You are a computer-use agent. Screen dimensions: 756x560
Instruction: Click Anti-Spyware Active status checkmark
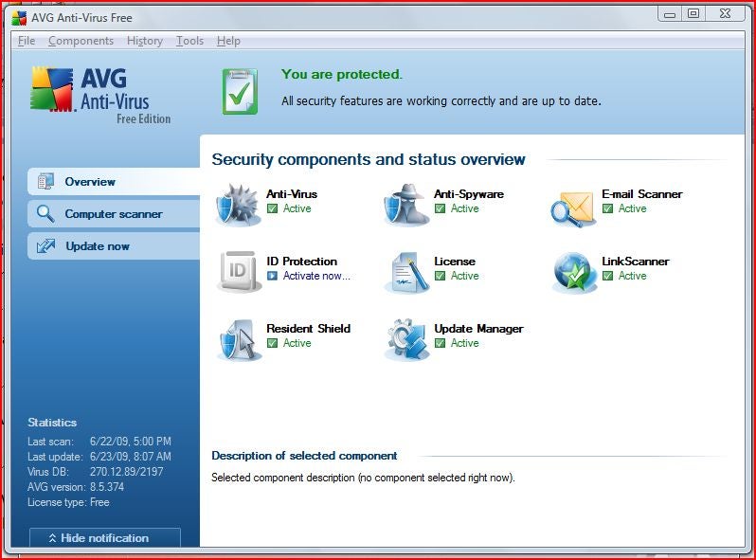pyautogui.click(x=440, y=208)
